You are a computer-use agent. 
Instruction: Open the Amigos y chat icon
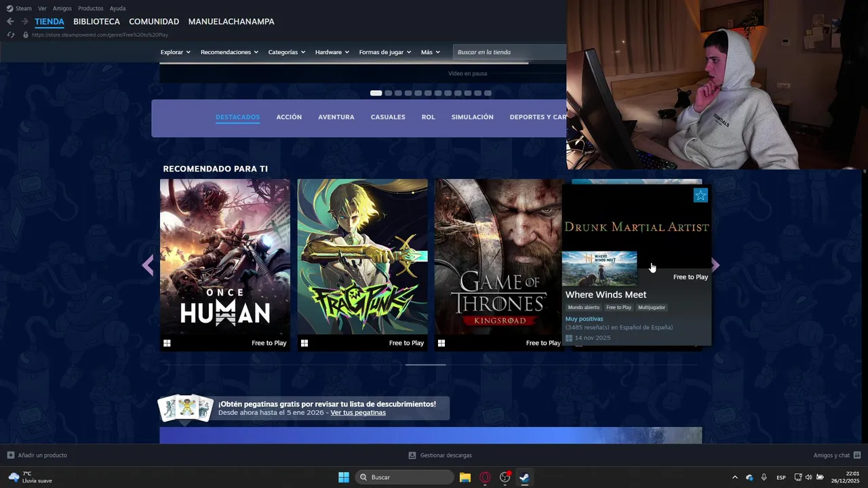point(857,455)
